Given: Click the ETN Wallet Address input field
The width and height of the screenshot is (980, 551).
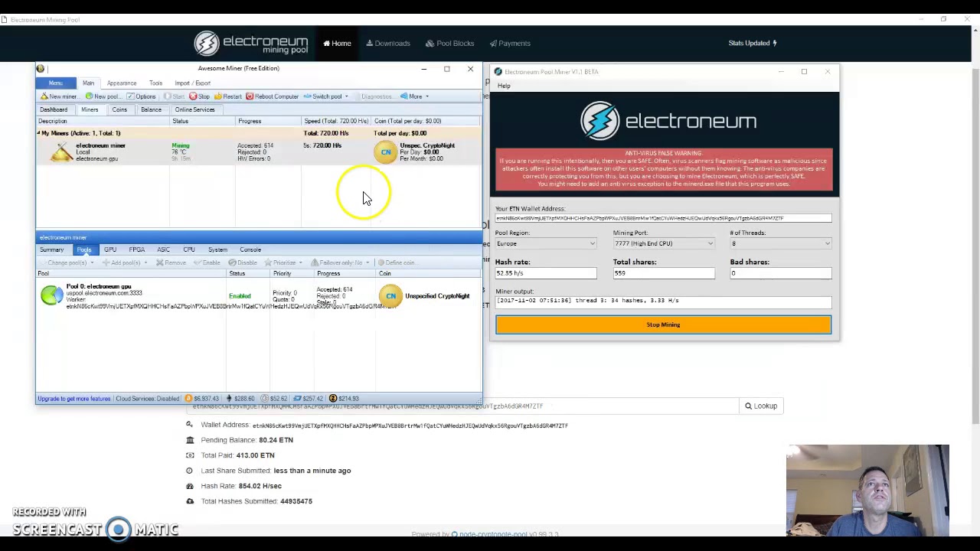Looking at the screenshot, I should click(663, 218).
